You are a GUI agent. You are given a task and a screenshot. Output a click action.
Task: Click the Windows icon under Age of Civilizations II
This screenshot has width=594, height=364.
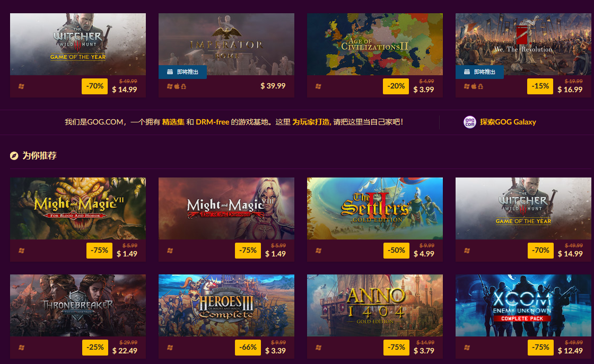point(318,86)
